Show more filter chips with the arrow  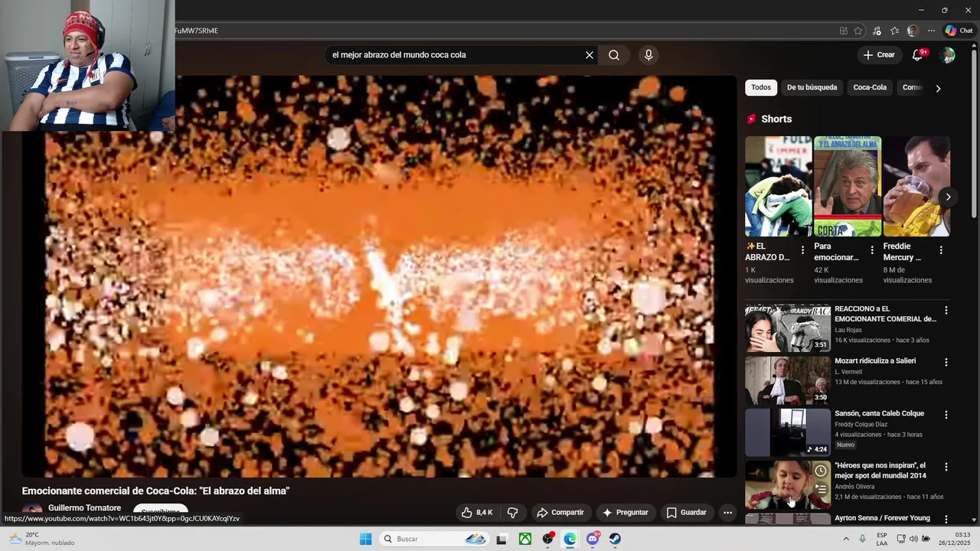pyautogui.click(x=938, y=88)
